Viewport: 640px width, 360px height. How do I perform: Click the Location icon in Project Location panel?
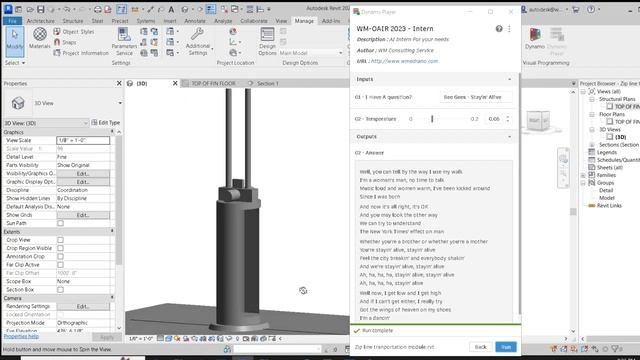pyautogui.click(x=233, y=31)
